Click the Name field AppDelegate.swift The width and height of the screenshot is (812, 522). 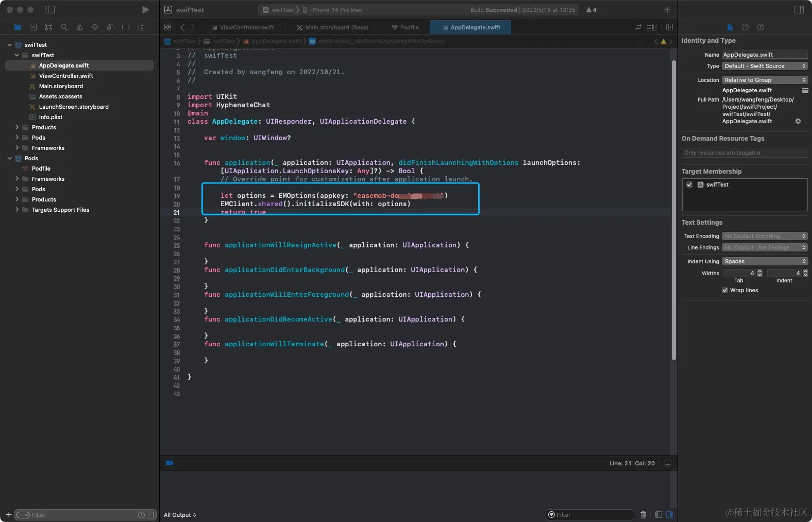(x=765, y=55)
